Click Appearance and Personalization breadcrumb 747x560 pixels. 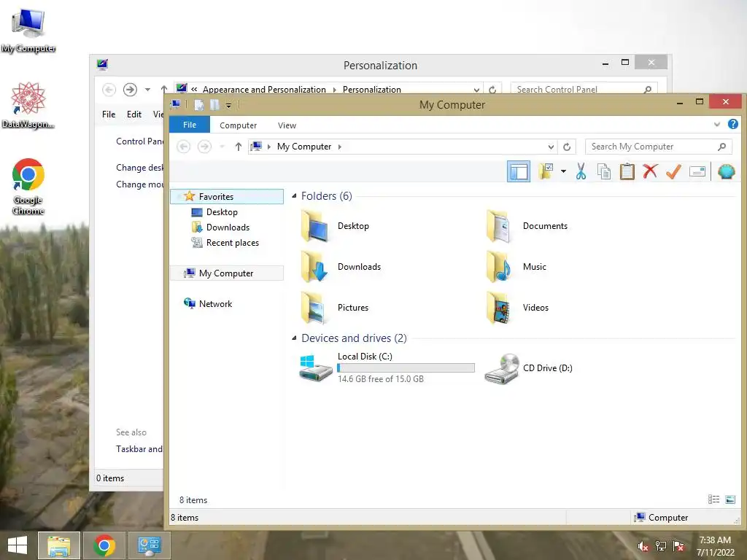(x=264, y=90)
